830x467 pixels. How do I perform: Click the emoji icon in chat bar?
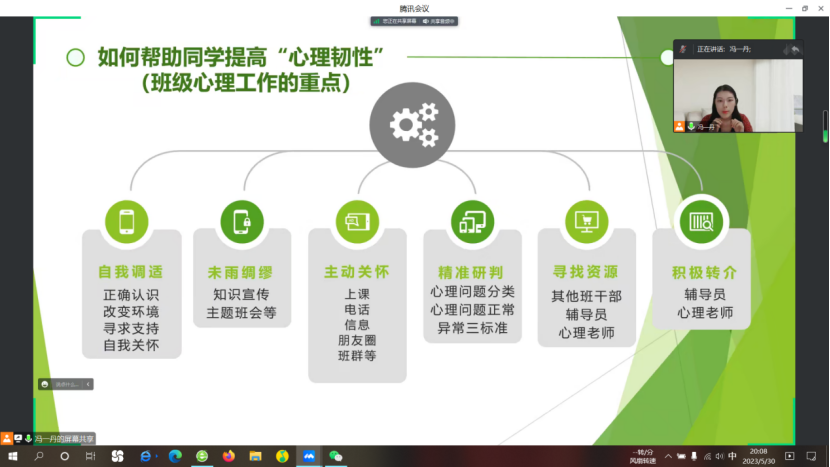click(45, 384)
